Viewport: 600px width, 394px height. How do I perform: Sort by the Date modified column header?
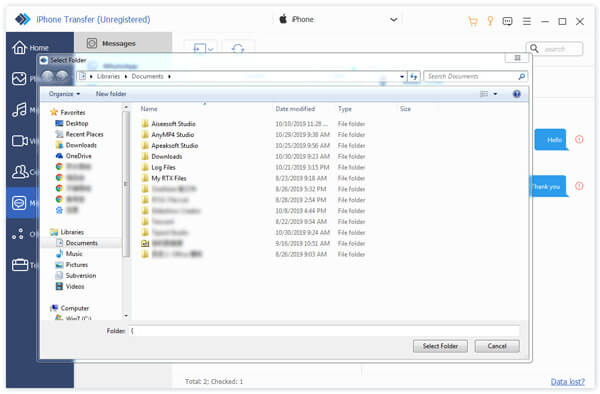coord(295,109)
